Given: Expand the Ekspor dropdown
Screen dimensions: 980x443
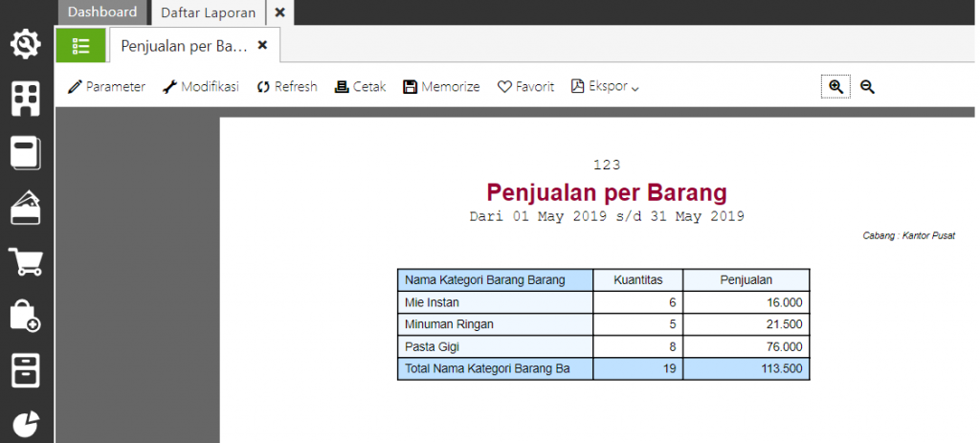Looking at the screenshot, I should (x=605, y=87).
